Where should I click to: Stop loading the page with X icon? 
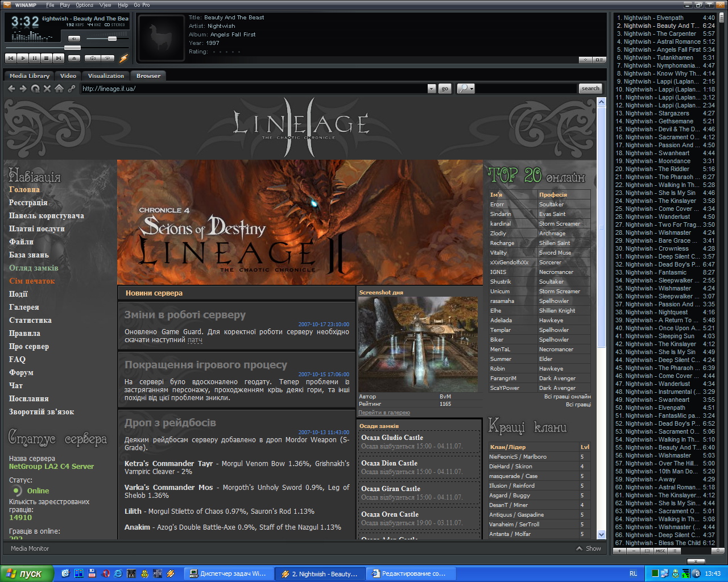[47, 88]
